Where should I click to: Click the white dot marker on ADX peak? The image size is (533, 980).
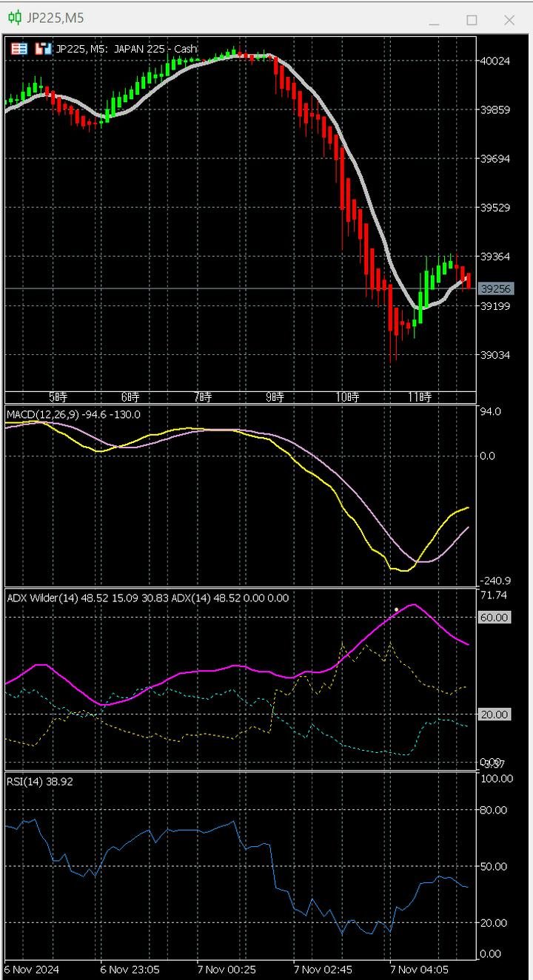pyautogui.click(x=397, y=609)
